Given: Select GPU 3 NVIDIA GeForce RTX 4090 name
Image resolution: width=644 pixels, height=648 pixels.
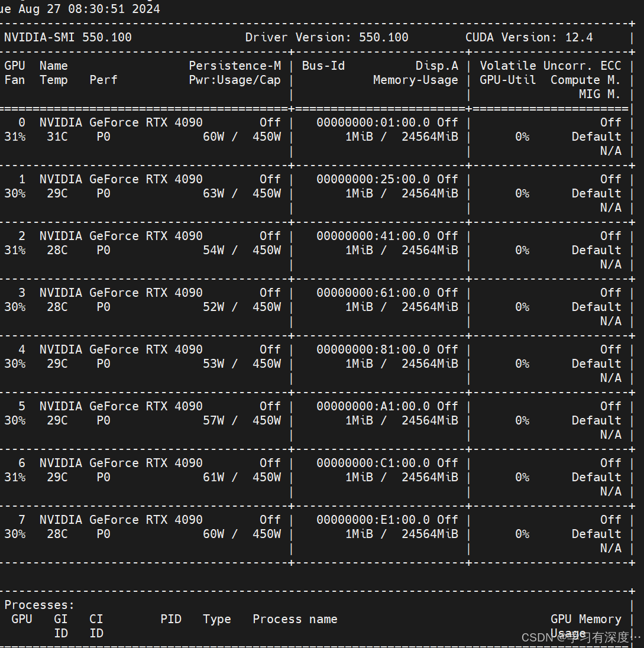Looking at the screenshot, I should [x=121, y=293].
